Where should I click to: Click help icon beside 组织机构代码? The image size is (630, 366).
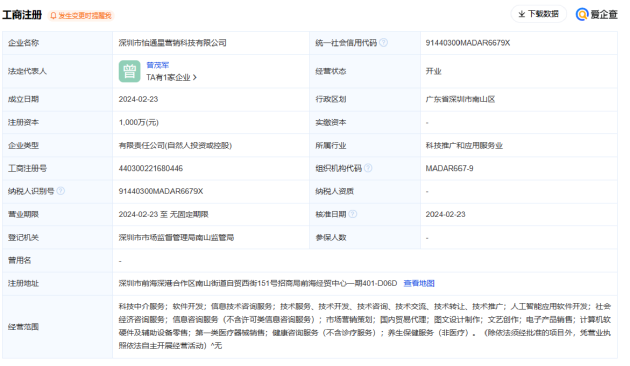click(368, 168)
